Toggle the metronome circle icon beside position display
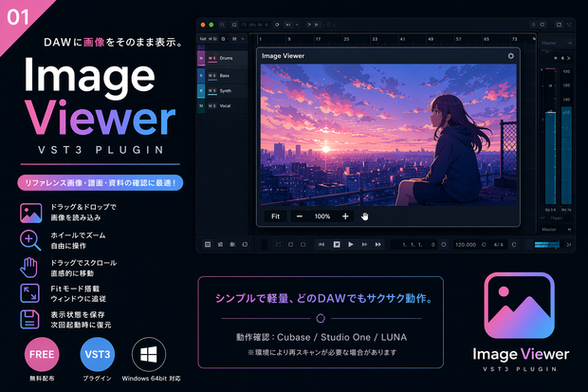The width and height of the screenshot is (588, 392). click(x=443, y=245)
